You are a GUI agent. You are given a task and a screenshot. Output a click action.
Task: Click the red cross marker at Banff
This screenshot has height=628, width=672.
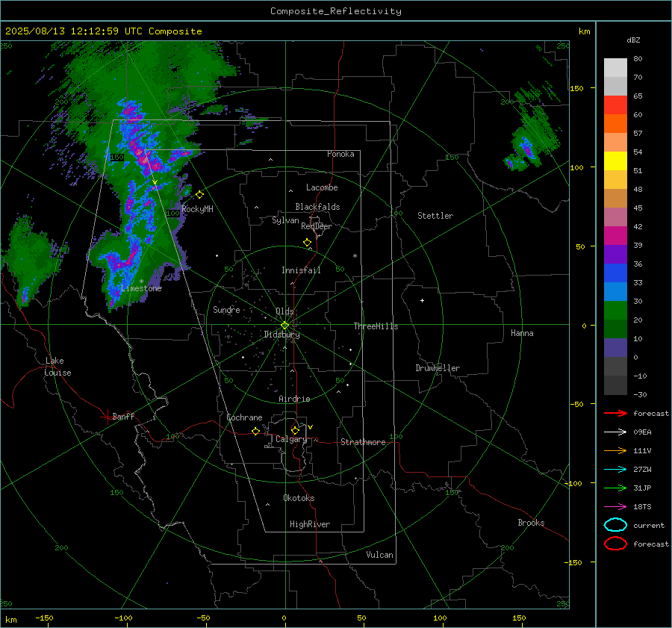click(107, 416)
